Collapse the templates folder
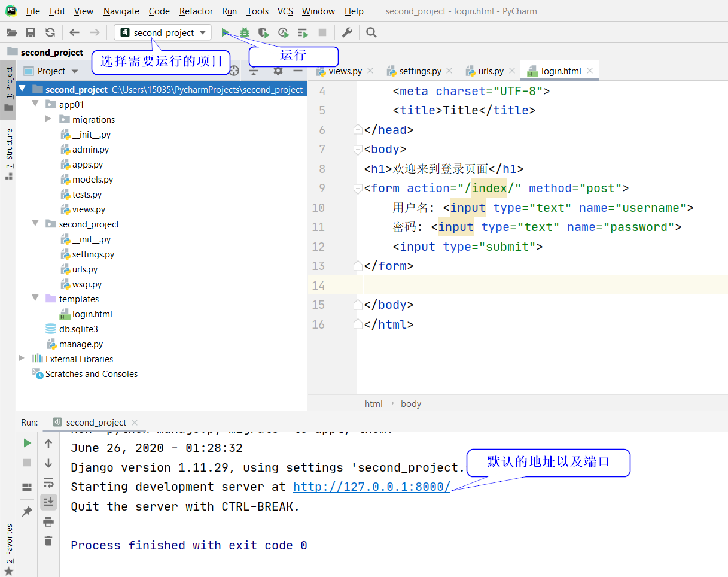728x577 pixels. [36, 299]
